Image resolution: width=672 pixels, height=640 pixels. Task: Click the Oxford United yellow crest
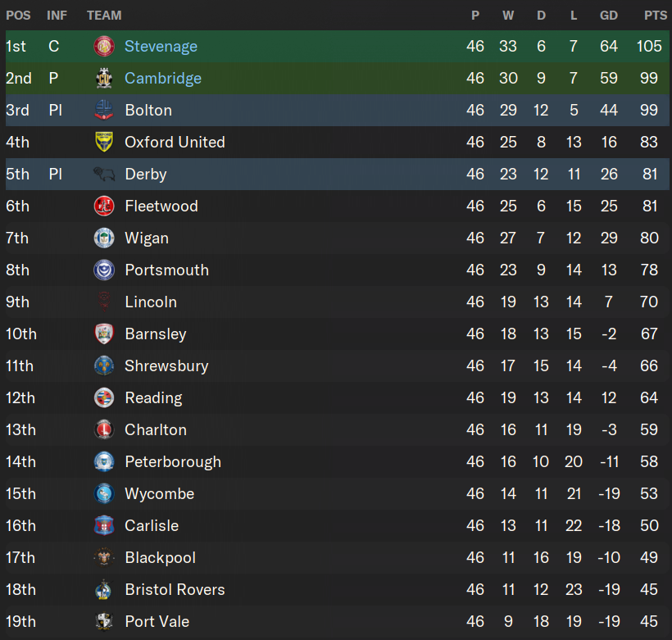[104, 143]
